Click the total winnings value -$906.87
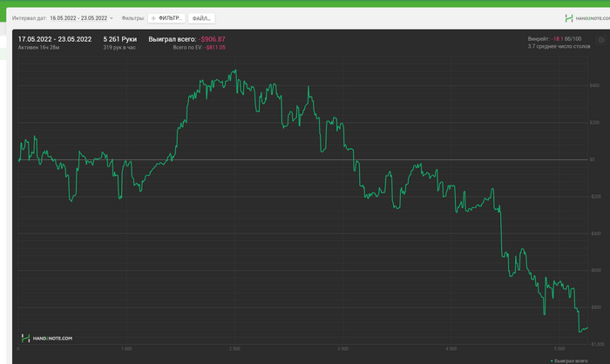610x364 pixels. point(211,39)
